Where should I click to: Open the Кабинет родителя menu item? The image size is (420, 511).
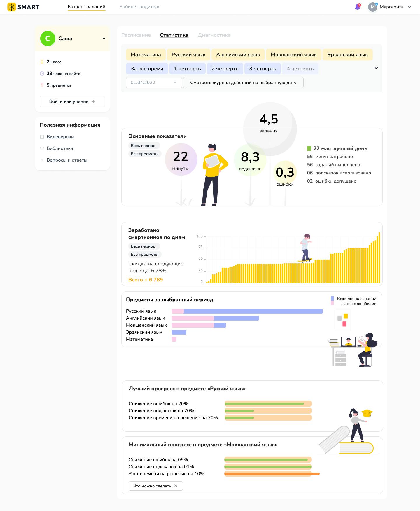140,7
